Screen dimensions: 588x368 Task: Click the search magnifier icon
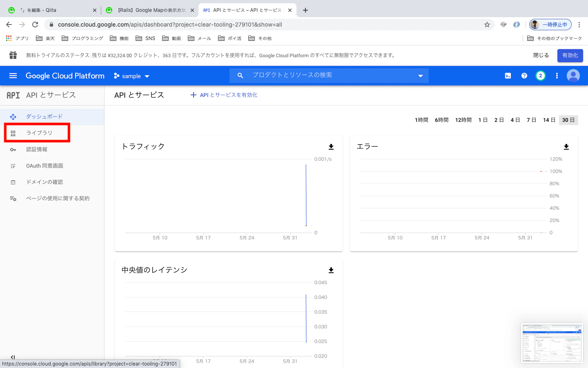tap(240, 76)
